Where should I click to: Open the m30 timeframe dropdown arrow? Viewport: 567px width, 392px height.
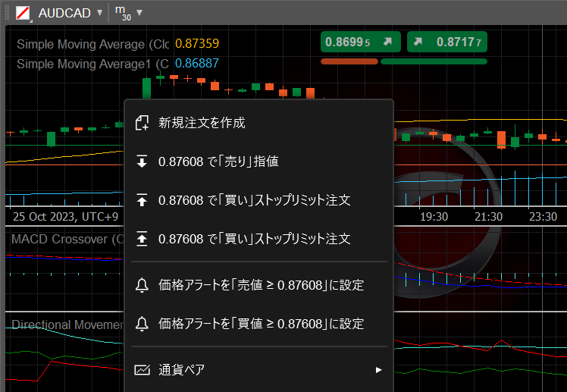(139, 13)
